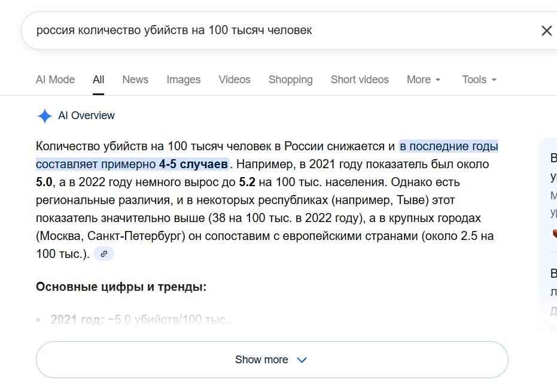Click the "Основные цифры и тренды" heading
This screenshot has width=557, height=392.
click(x=121, y=287)
